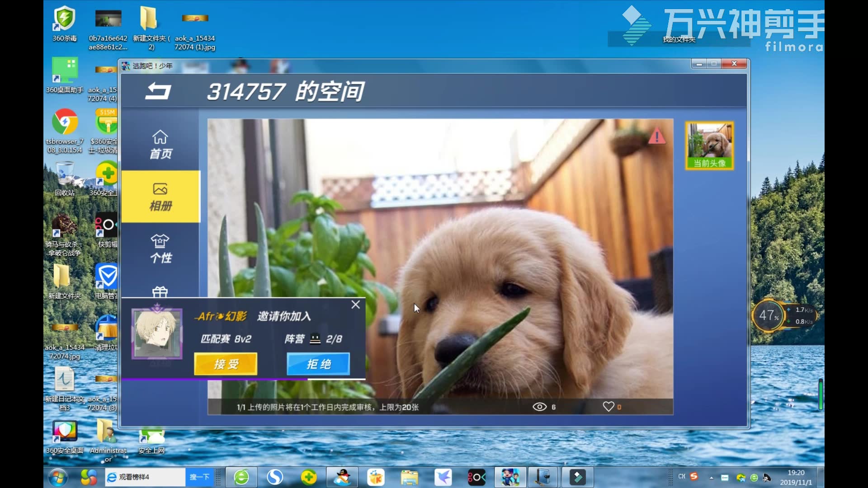Accept the invitation with the 接受 button
The width and height of the screenshot is (868, 488).
point(226,364)
